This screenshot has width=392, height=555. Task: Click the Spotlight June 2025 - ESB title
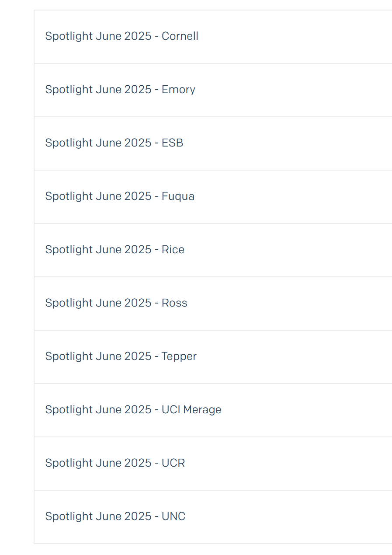tap(114, 143)
